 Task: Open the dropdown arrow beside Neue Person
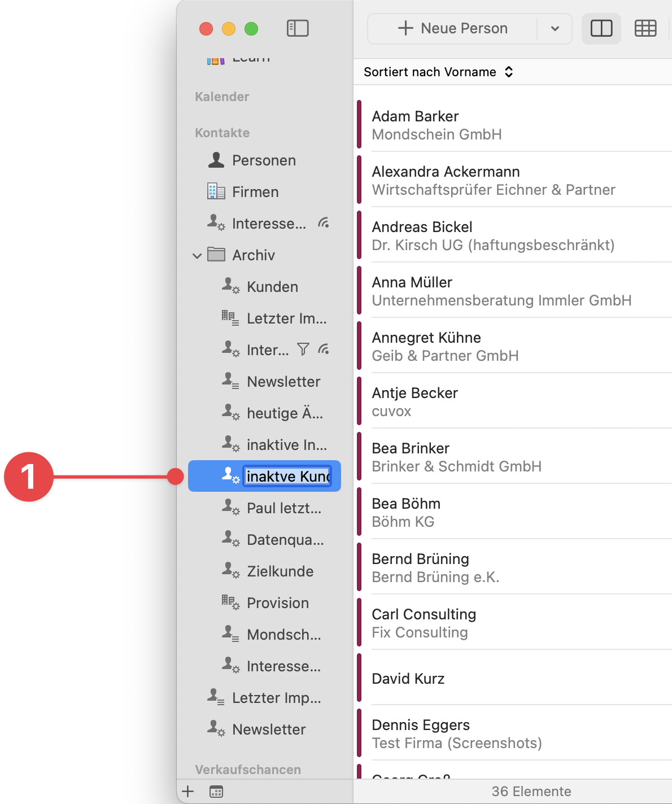tap(554, 28)
